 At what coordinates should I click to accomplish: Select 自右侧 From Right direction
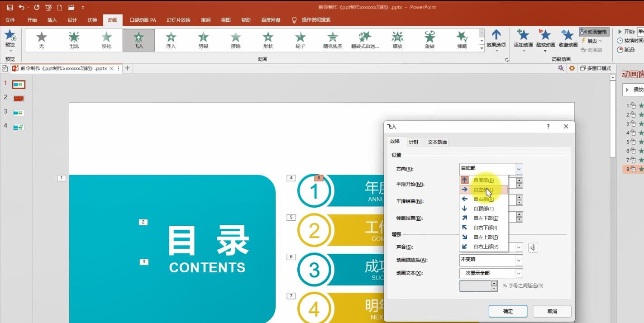click(483, 199)
